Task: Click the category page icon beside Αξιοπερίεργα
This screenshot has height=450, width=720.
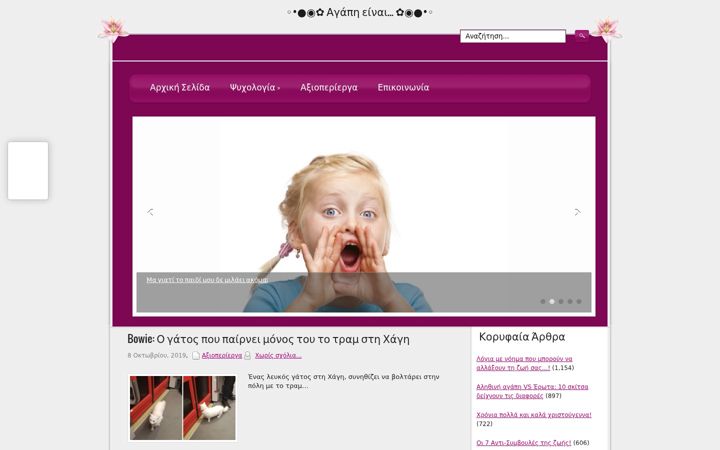Action: coord(196,355)
